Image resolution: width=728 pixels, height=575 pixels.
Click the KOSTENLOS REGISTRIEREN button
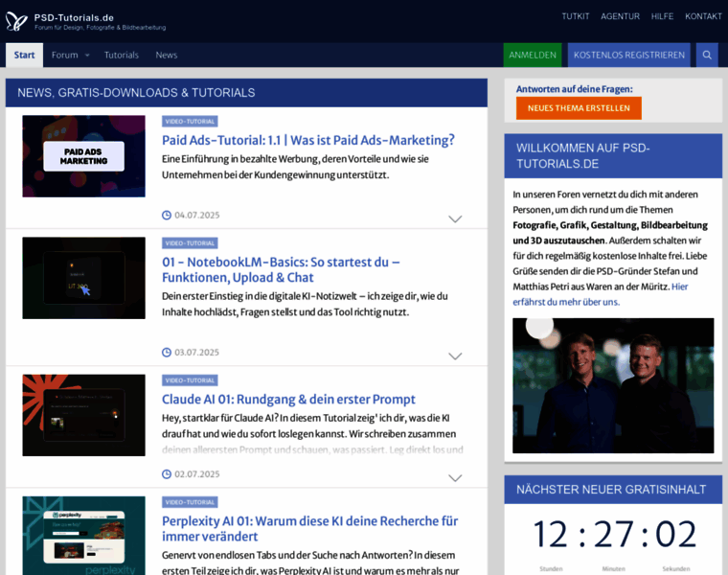click(x=628, y=55)
